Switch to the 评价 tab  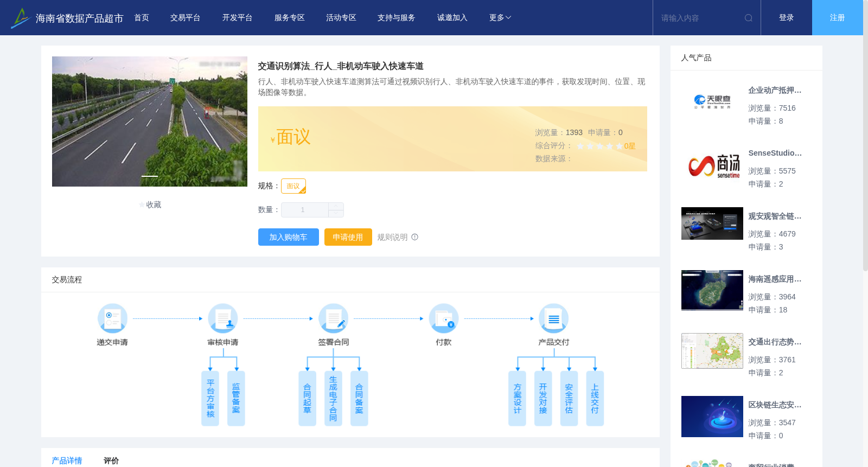111,460
